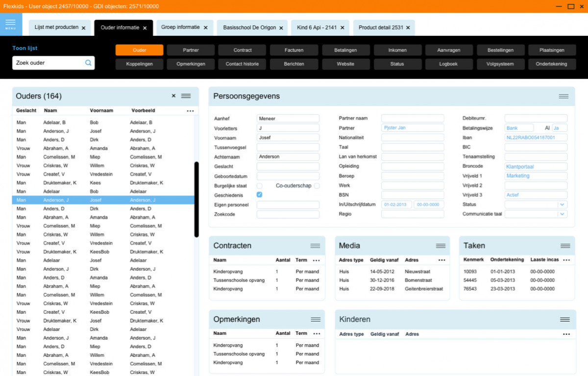The image size is (588, 376).
Task: Open the Volgsysteem section
Action: tap(501, 64)
